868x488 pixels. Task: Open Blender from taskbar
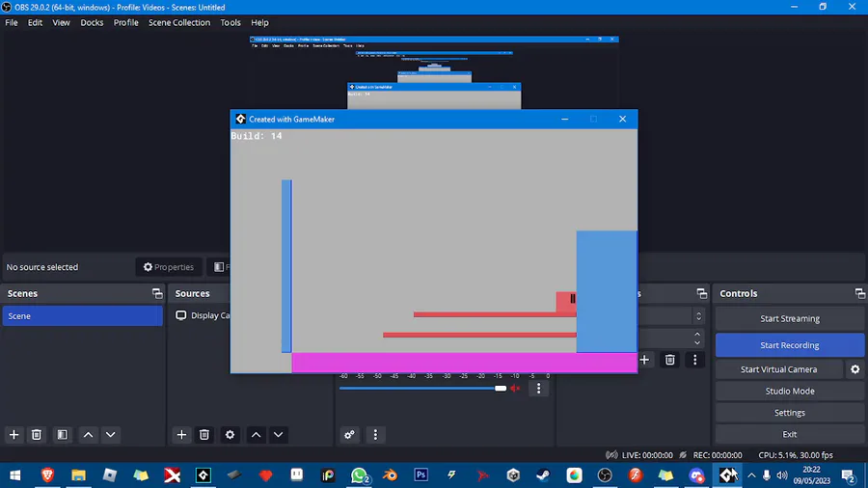click(391, 475)
